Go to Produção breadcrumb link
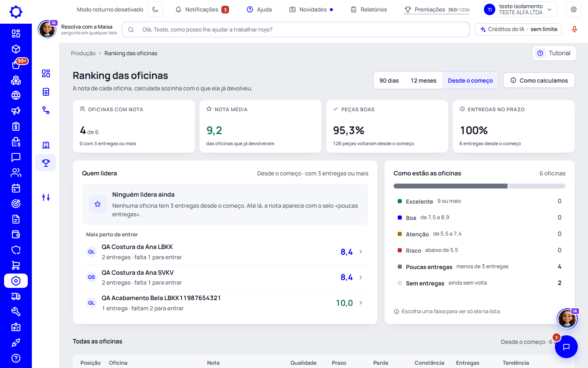Screen dimensions: 588x368 point(83,53)
